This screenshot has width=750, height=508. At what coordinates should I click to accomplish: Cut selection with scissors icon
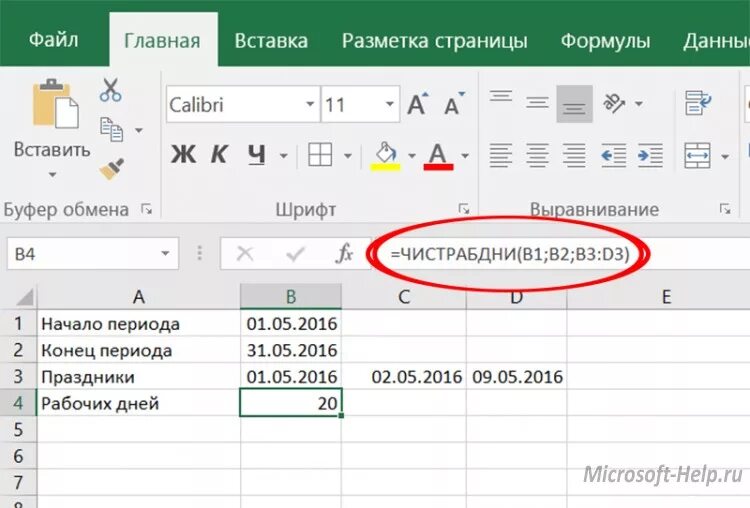110,90
